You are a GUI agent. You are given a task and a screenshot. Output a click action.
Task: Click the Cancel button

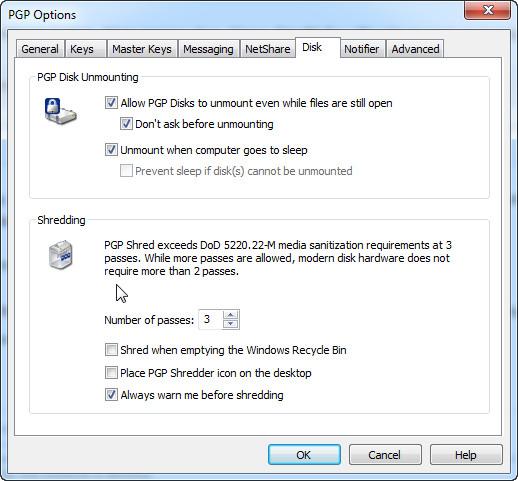coord(385,455)
